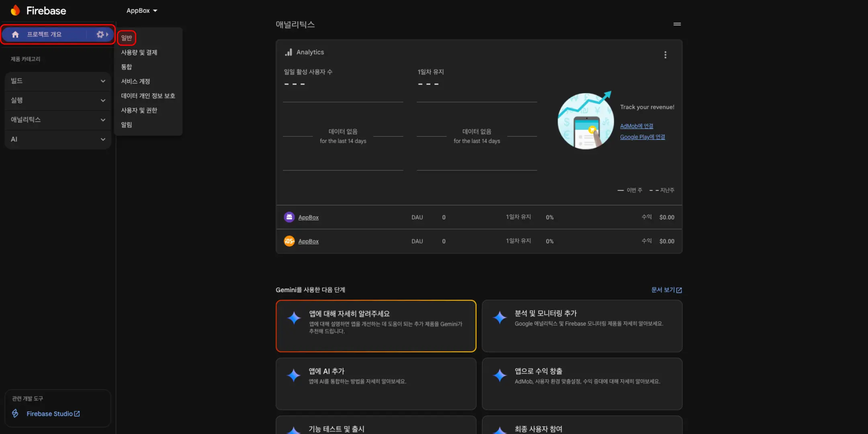Open 앱으로 수익 창출 card
The width and height of the screenshot is (868, 434).
[x=582, y=384]
